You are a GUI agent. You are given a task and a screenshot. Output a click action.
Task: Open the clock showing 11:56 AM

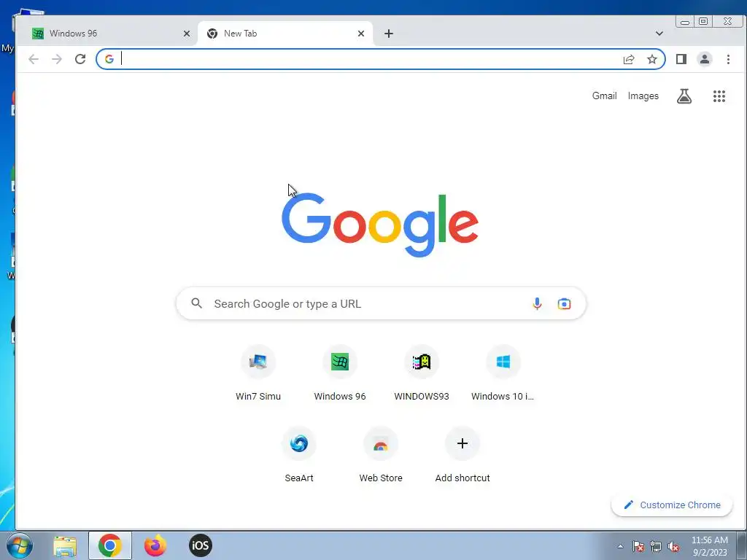pyautogui.click(x=709, y=546)
